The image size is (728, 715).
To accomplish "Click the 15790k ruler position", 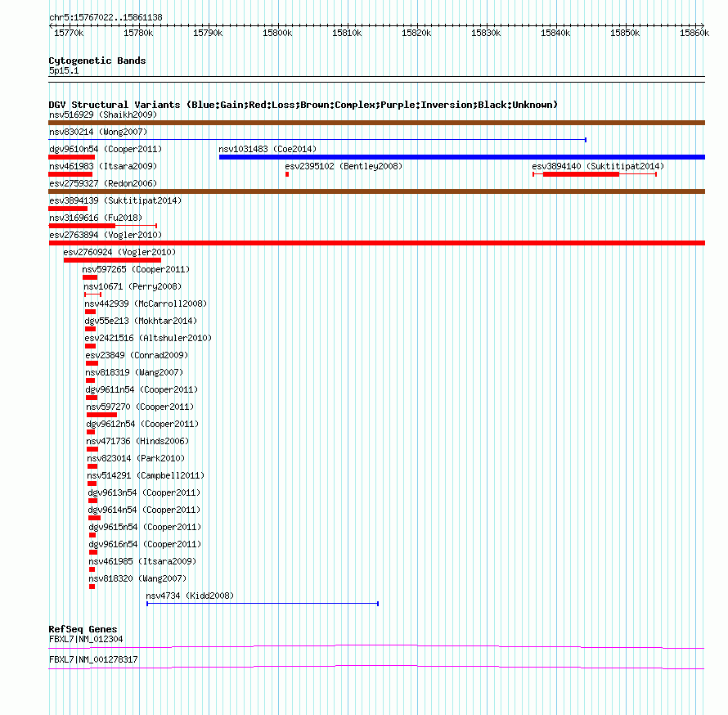I will tap(208, 33).
